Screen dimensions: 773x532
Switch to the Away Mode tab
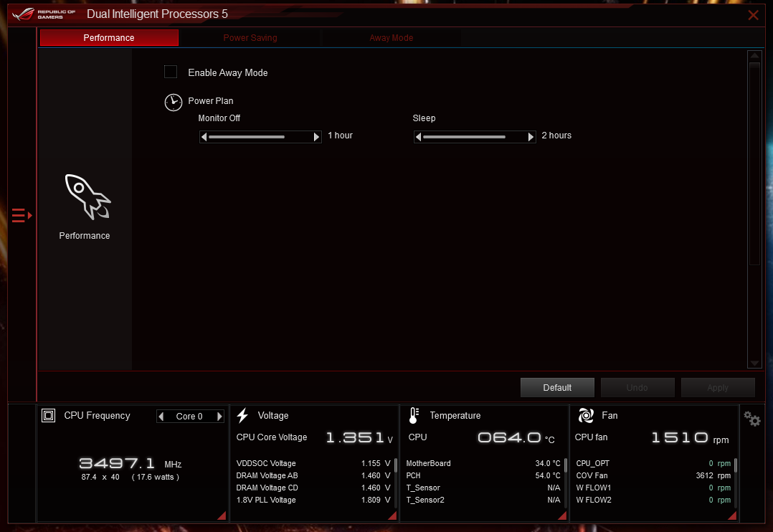point(392,38)
